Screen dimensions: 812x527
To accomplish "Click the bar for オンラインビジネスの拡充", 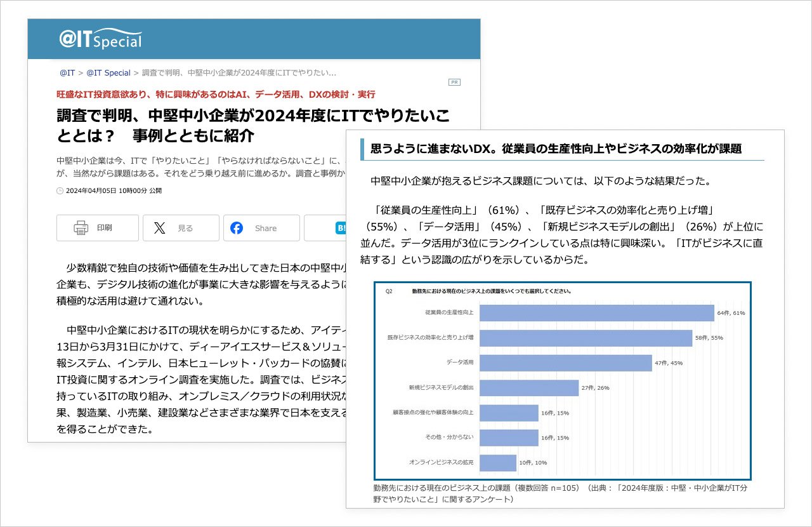I will (498, 462).
